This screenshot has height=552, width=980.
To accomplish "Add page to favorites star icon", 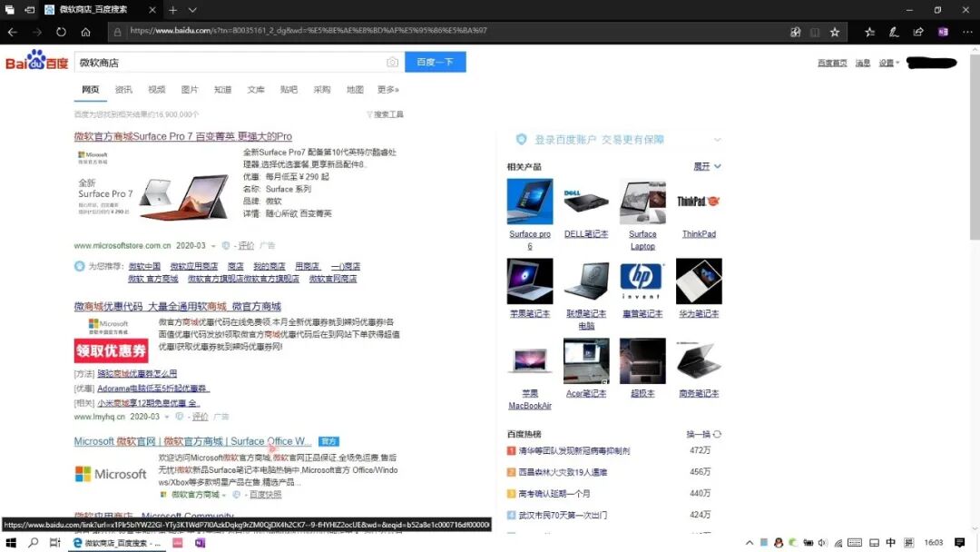I will (835, 32).
